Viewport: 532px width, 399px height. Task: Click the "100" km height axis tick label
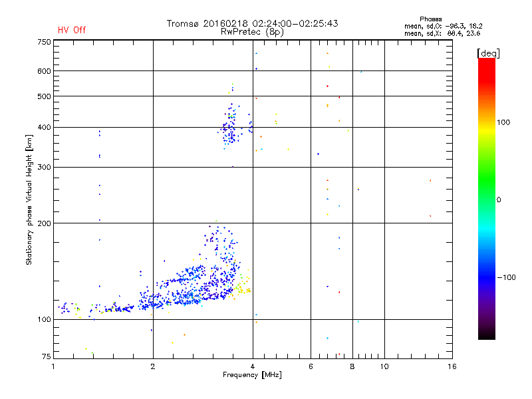pyautogui.click(x=44, y=320)
